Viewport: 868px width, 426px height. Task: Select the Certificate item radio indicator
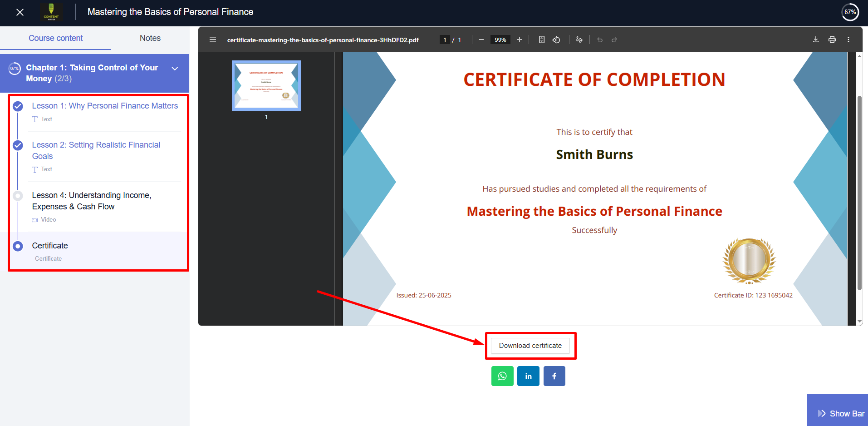(x=18, y=246)
